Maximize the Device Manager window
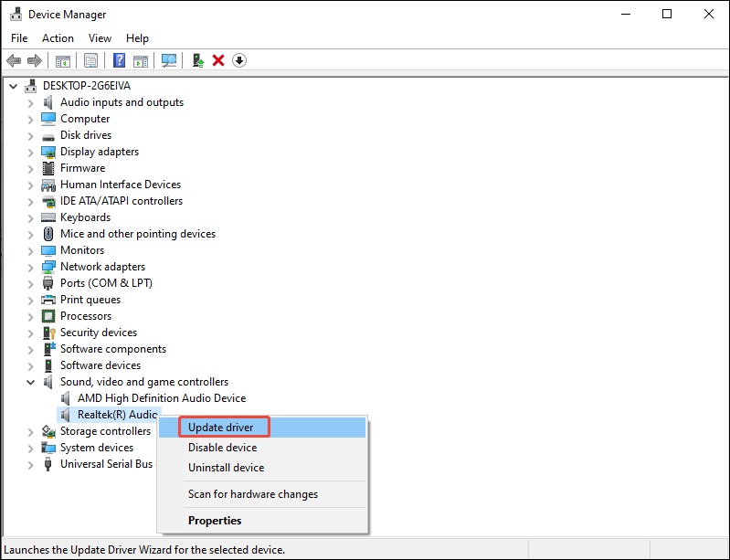Viewport: 730px width, 560px height. tap(667, 14)
